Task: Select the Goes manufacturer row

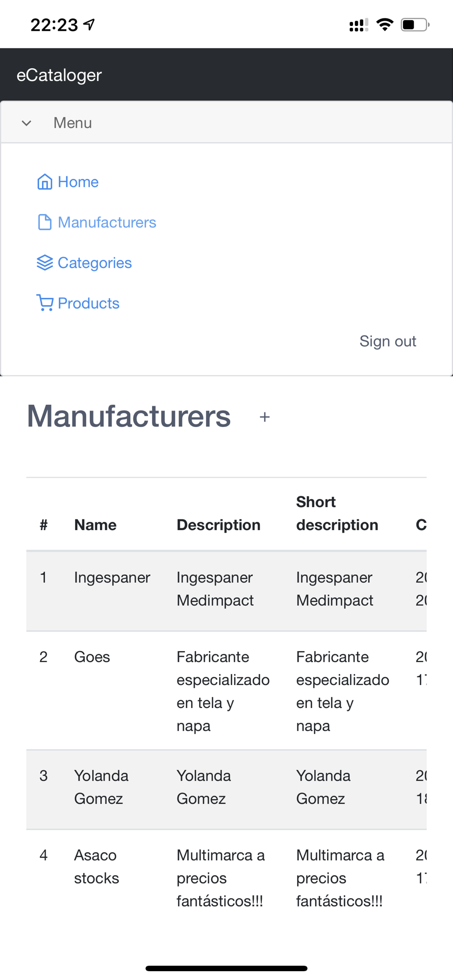Action: coord(92,657)
